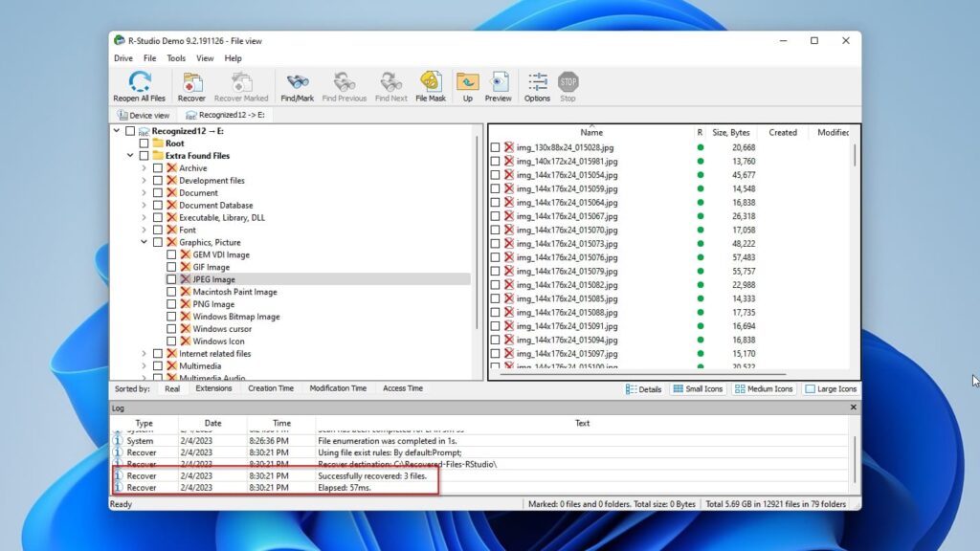Expand the Development files node
980x551 pixels.
(x=144, y=181)
